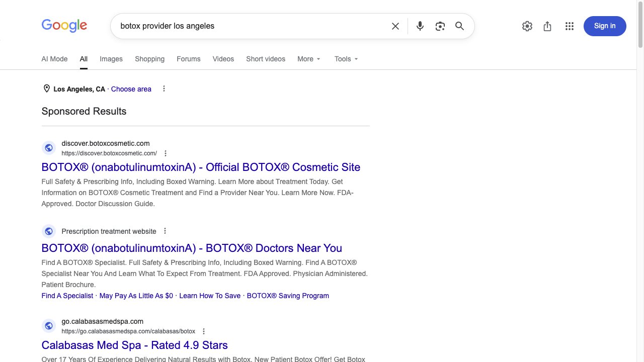
Task: Click the share icon in the header
Action: point(547,26)
